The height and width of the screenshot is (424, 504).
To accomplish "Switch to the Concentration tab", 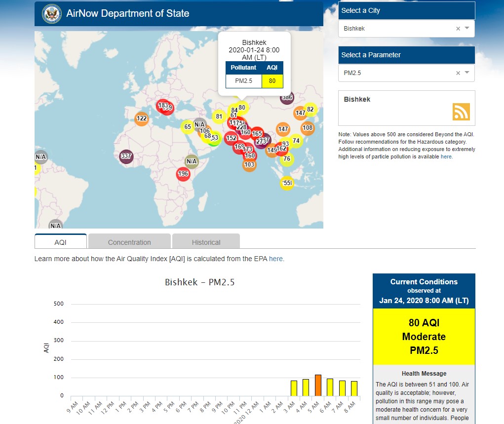I will [x=129, y=242].
